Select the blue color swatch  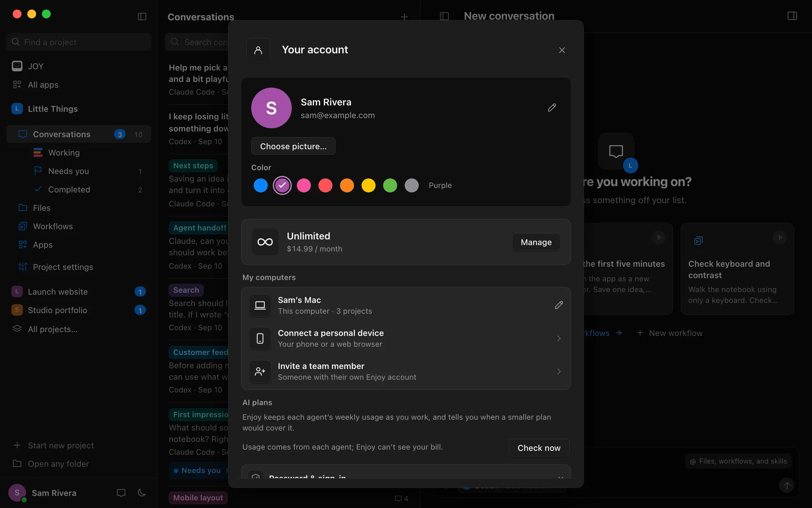pyautogui.click(x=260, y=185)
